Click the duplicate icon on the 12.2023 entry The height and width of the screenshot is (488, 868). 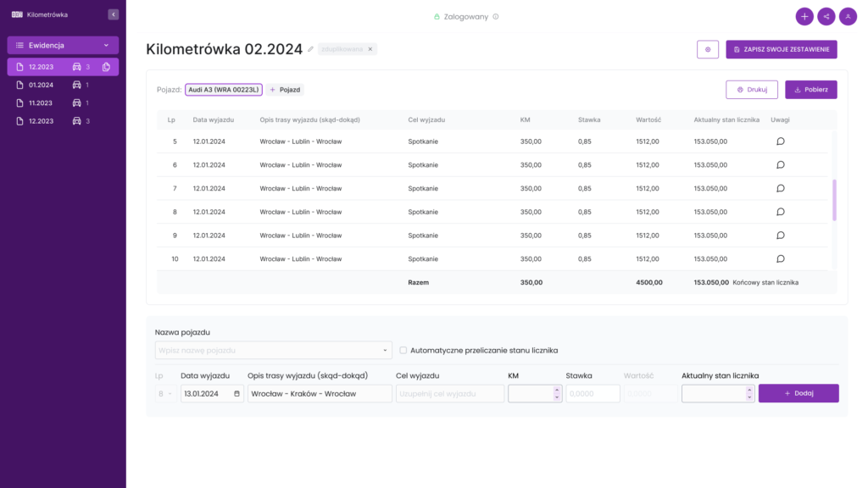105,66
